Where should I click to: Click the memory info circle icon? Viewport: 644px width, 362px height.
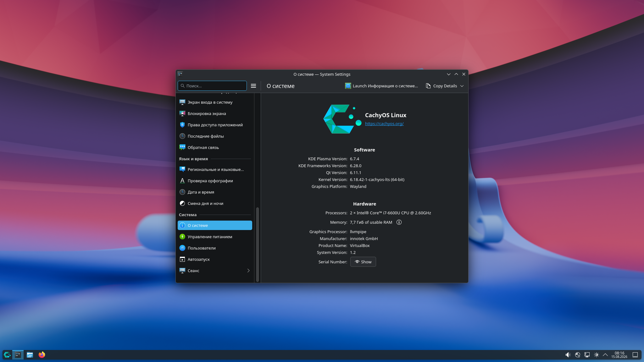[x=399, y=222]
